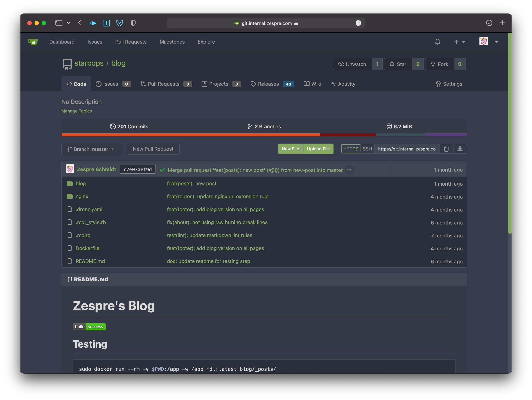Open the Explore menu item
The height and width of the screenshot is (400, 532).
(206, 42)
